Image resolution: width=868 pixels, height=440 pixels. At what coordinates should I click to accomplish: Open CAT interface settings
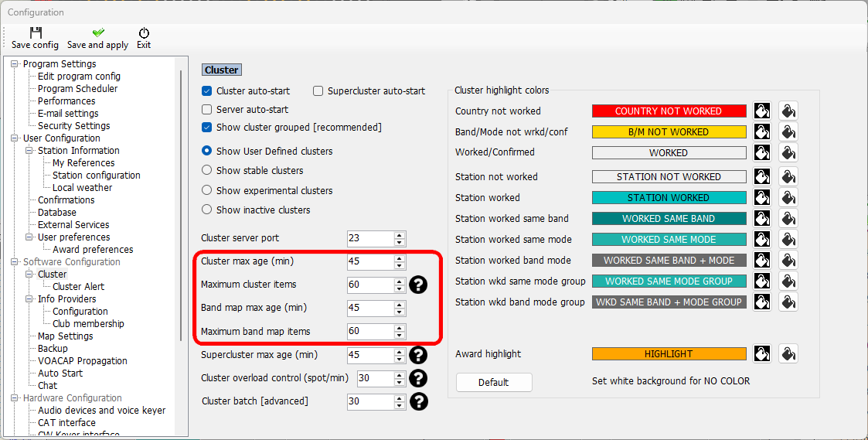pos(66,422)
